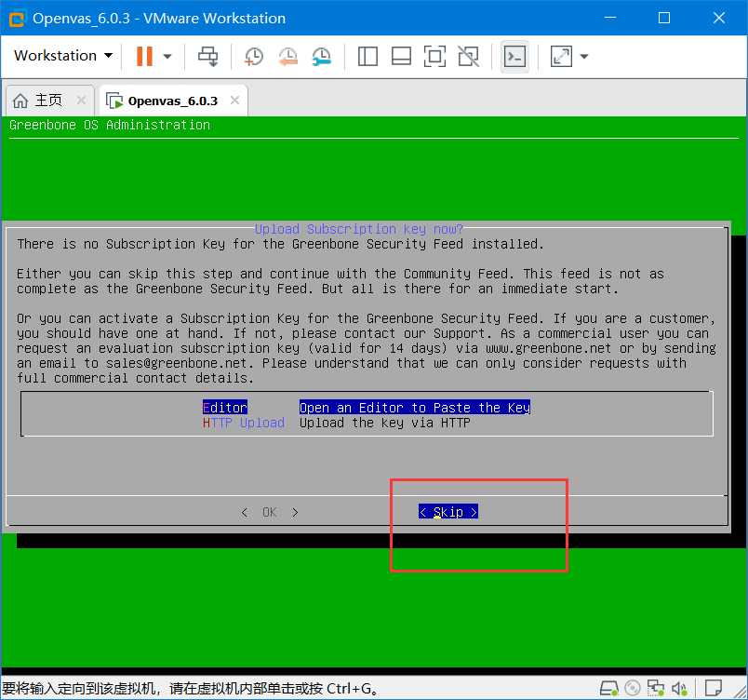
Task: Take a snapshot of this virtual machine
Action: coord(254,56)
